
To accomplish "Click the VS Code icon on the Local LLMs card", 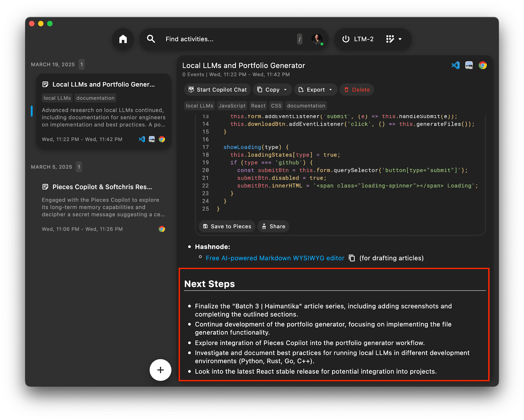I will click(x=142, y=139).
